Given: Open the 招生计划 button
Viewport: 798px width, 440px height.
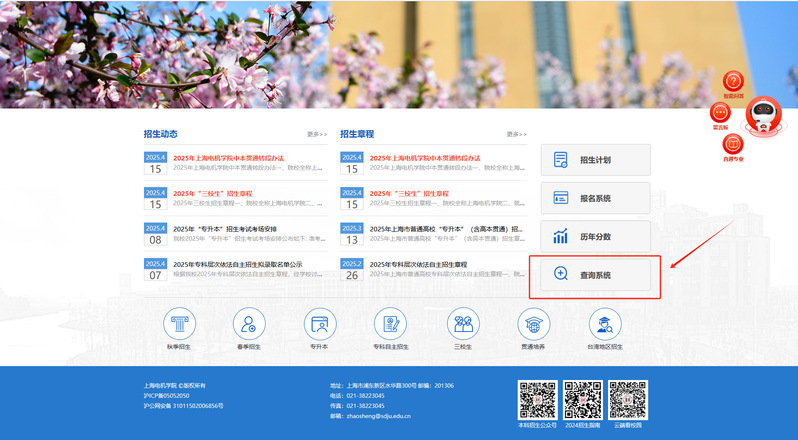Looking at the screenshot, I should [x=595, y=160].
